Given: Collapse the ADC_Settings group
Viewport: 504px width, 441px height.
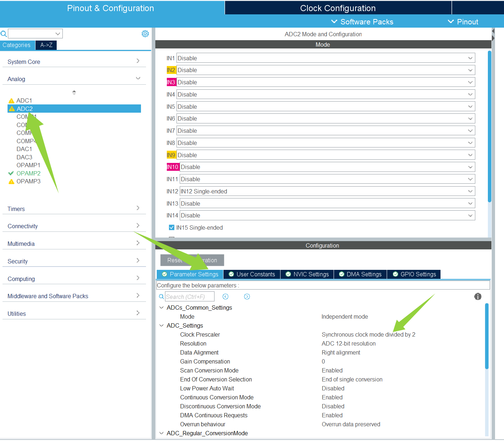Looking at the screenshot, I should pos(161,325).
